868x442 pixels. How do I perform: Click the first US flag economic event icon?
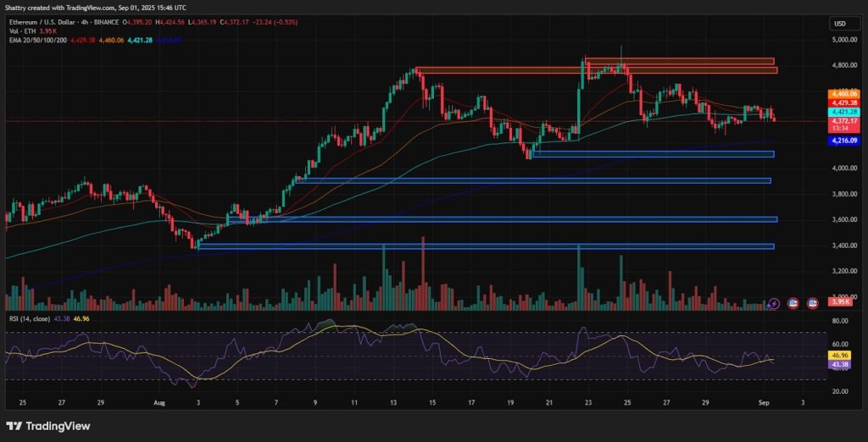[793, 302]
